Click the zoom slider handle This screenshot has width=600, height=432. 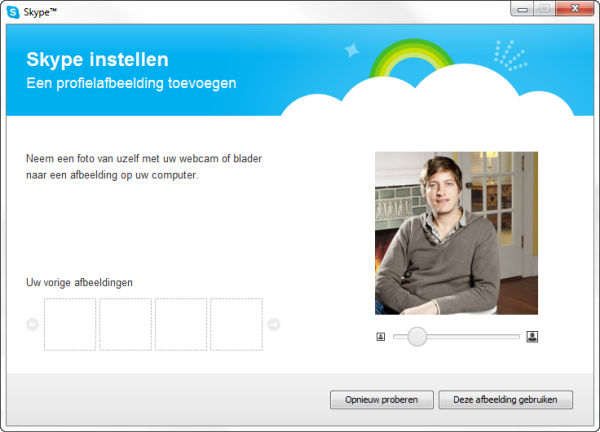coord(417,336)
